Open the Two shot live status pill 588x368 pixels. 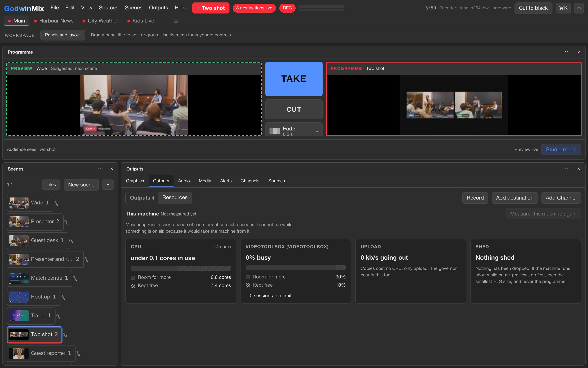click(211, 8)
